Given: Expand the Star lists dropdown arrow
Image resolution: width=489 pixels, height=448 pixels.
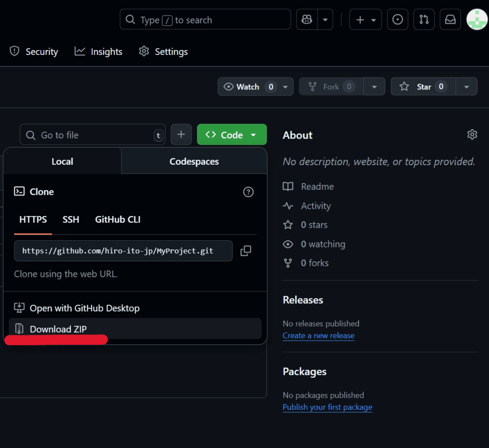Looking at the screenshot, I should pos(467,86).
